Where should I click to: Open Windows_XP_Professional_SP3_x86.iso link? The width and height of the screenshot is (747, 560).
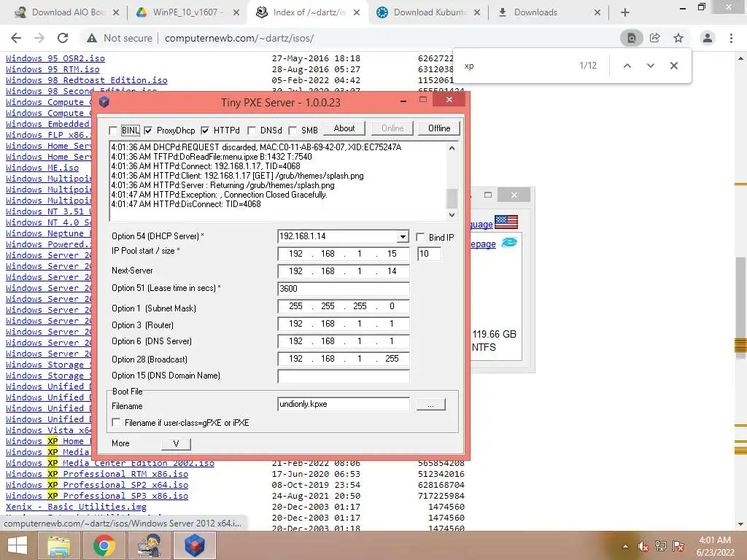click(x=97, y=496)
